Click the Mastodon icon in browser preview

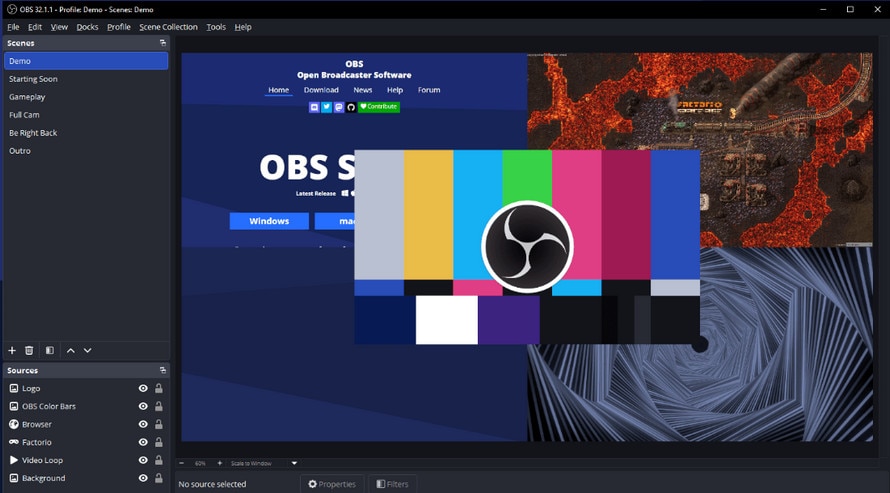click(339, 107)
